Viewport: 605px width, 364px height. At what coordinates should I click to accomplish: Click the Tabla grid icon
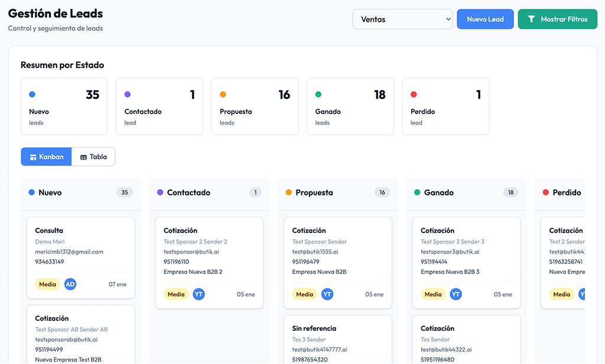[x=83, y=157]
